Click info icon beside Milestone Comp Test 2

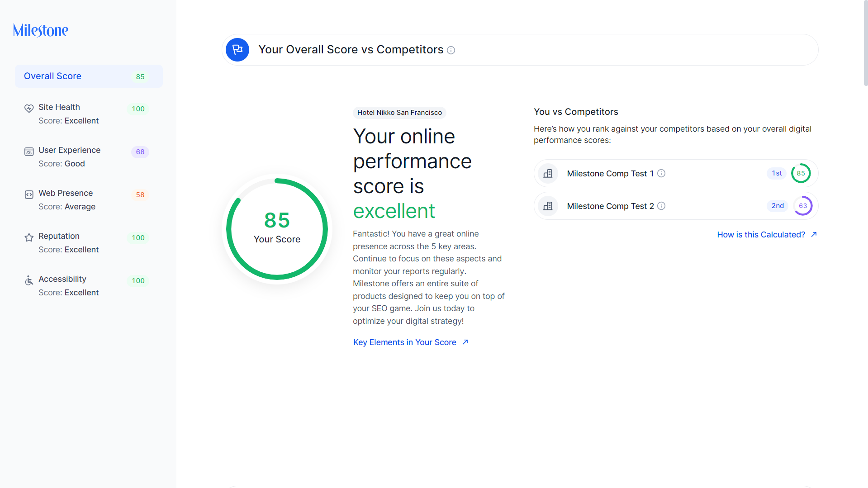[x=661, y=206]
